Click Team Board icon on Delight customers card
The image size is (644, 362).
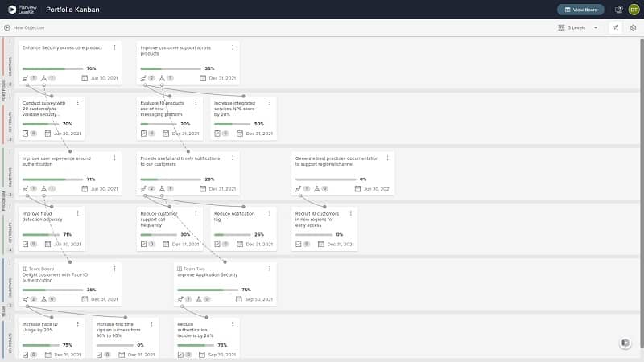tap(25, 269)
